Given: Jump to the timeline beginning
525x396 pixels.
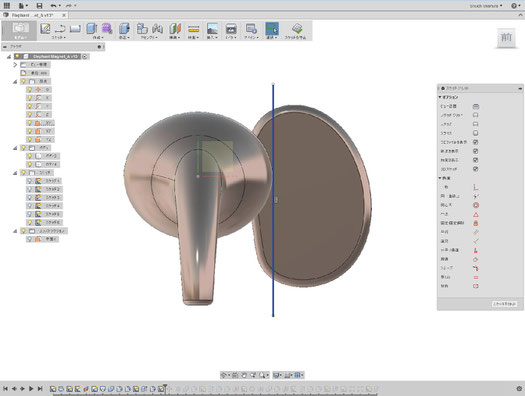Looking at the screenshot, I should (x=5, y=389).
